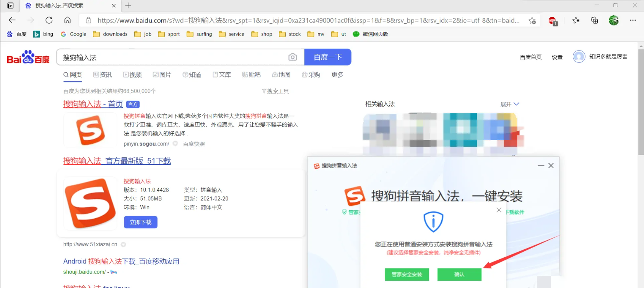The height and width of the screenshot is (288, 644).
Task: Open the browser Settings and more menu
Action: pos(633,20)
